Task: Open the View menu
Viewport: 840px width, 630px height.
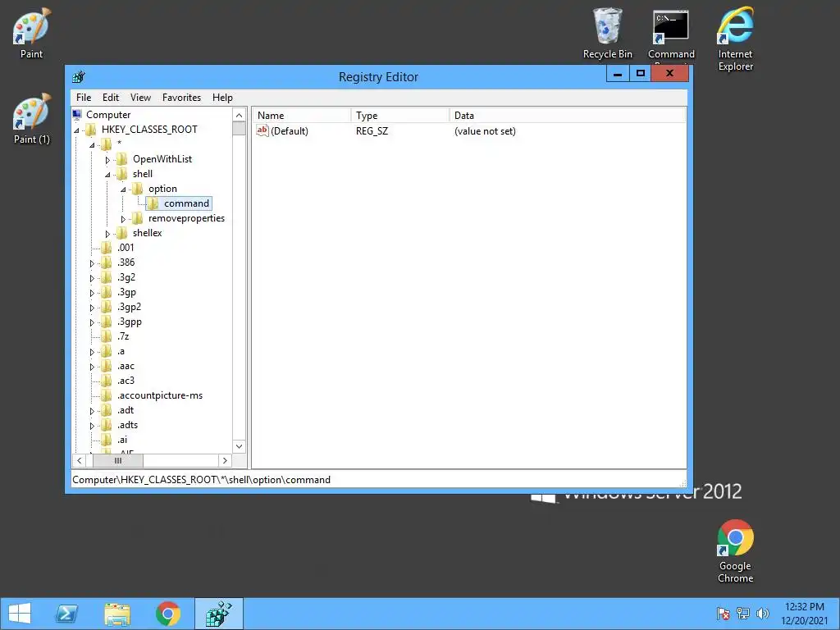Action: (x=140, y=98)
